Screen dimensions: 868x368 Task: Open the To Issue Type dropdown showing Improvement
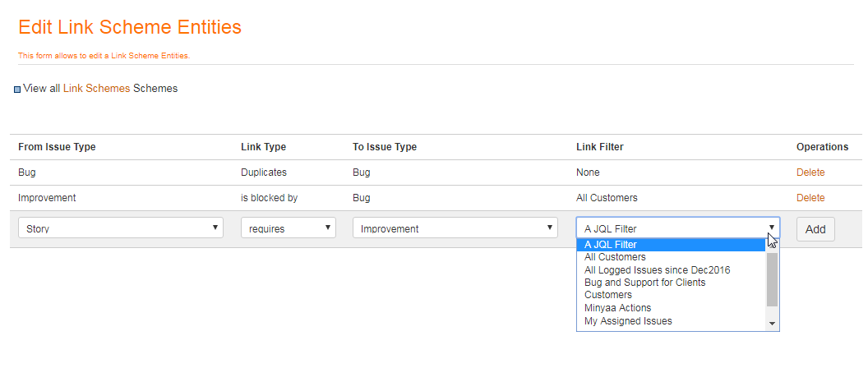click(455, 228)
